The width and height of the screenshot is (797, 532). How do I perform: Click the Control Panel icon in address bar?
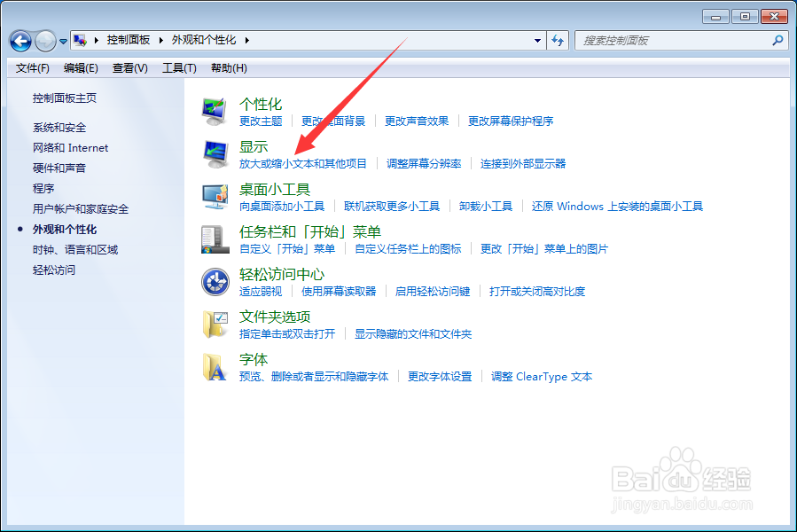pos(81,40)
